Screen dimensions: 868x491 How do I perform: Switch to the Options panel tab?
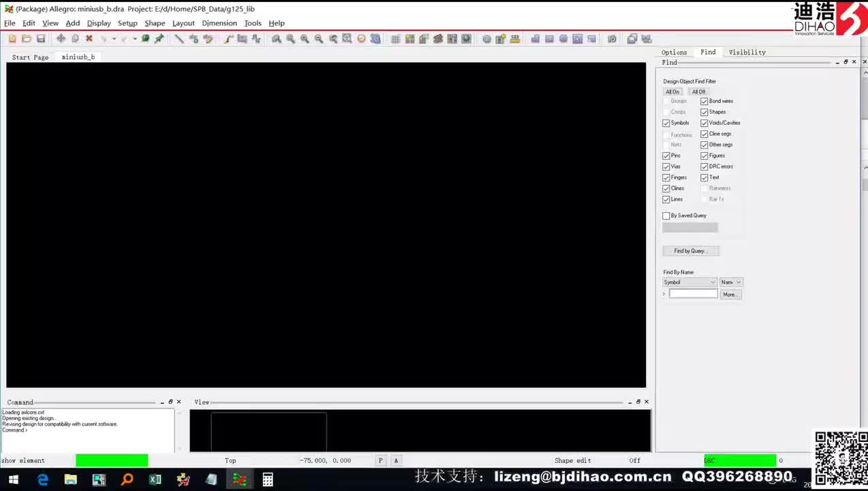coord(674,52)
